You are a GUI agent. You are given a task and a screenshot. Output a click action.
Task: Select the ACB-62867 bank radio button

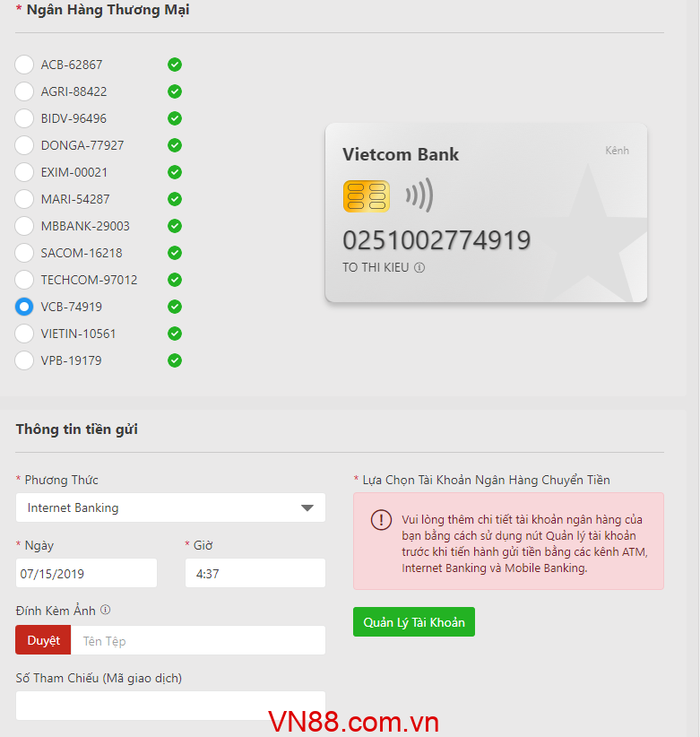click(x=24, y=65)
